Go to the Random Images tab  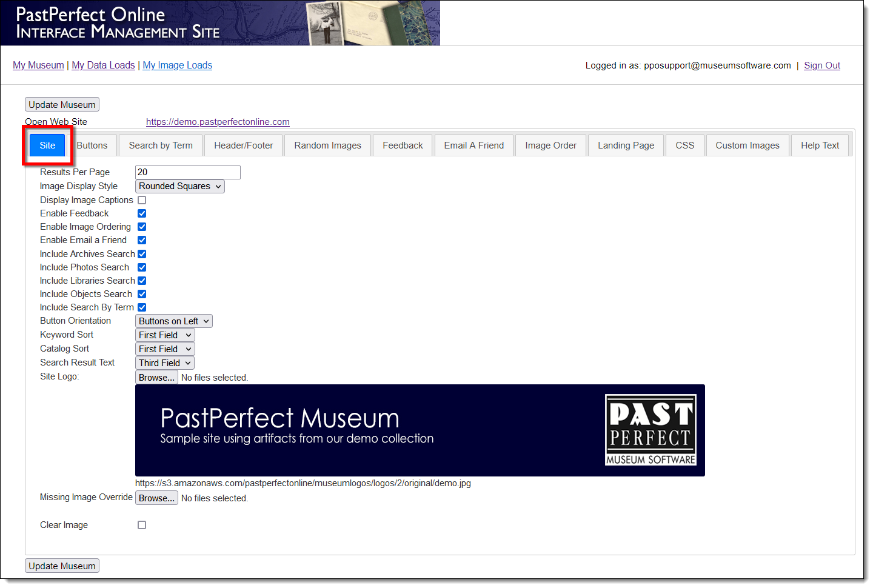[327, 145]
